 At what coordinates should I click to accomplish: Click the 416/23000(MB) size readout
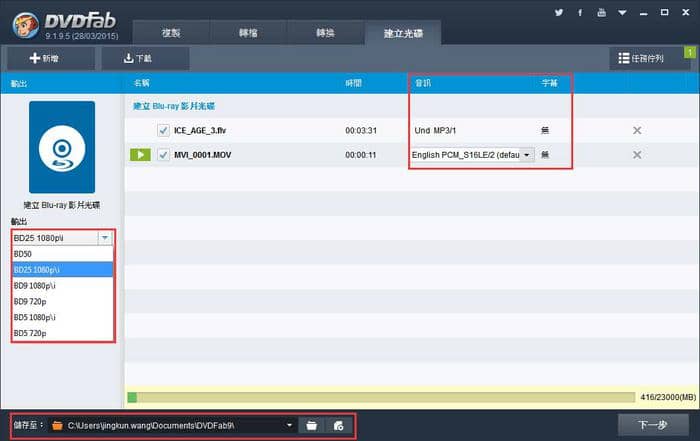pos(668,397)
